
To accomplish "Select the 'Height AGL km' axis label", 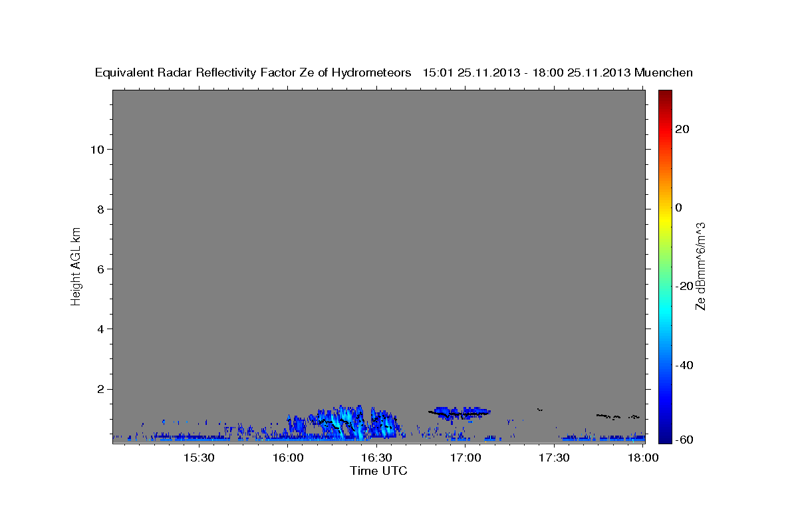I will 76,266.
